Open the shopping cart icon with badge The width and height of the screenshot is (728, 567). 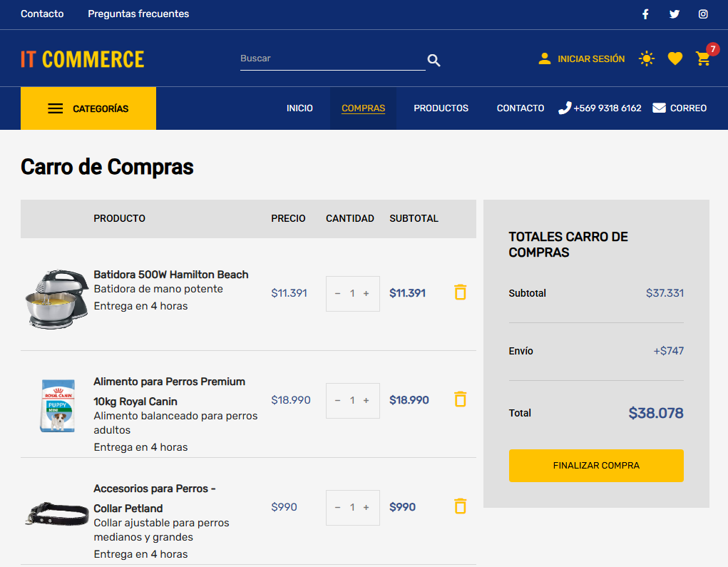704,58
